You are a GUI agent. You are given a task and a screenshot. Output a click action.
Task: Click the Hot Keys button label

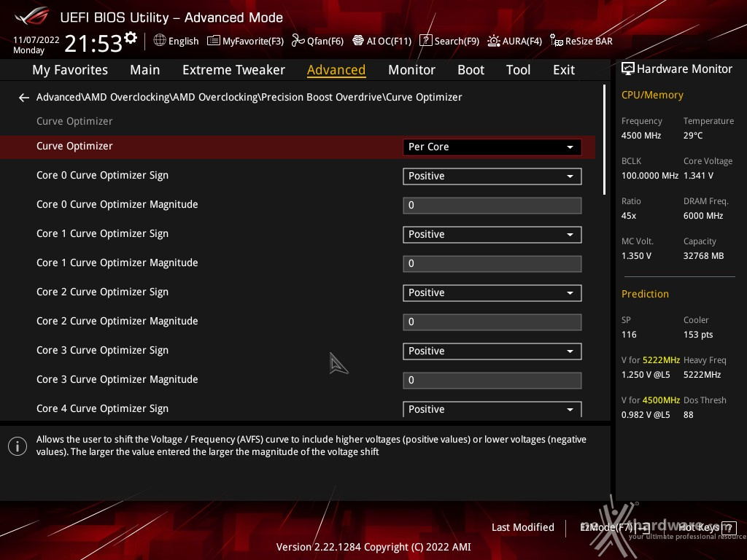click(699, 528)
